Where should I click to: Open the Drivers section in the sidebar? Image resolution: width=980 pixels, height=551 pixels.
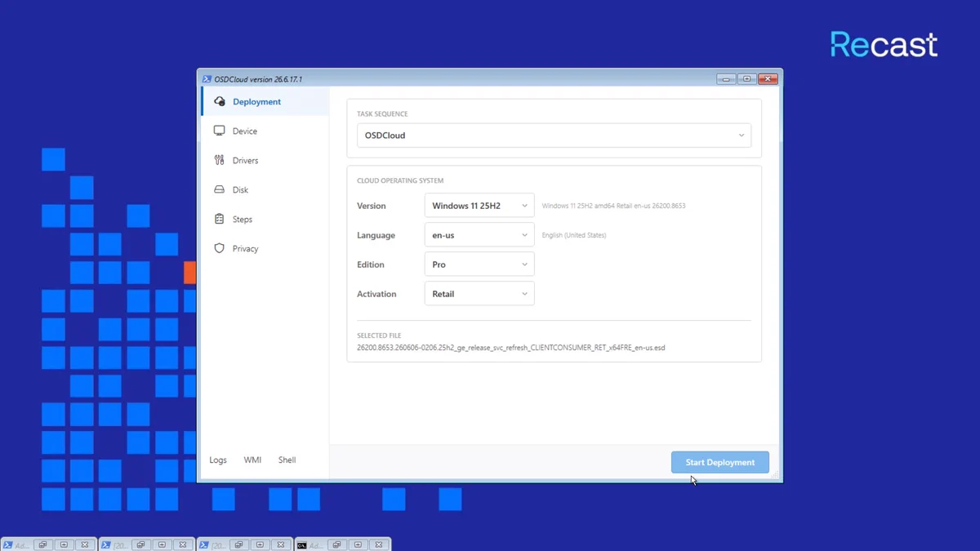[265, 161]
